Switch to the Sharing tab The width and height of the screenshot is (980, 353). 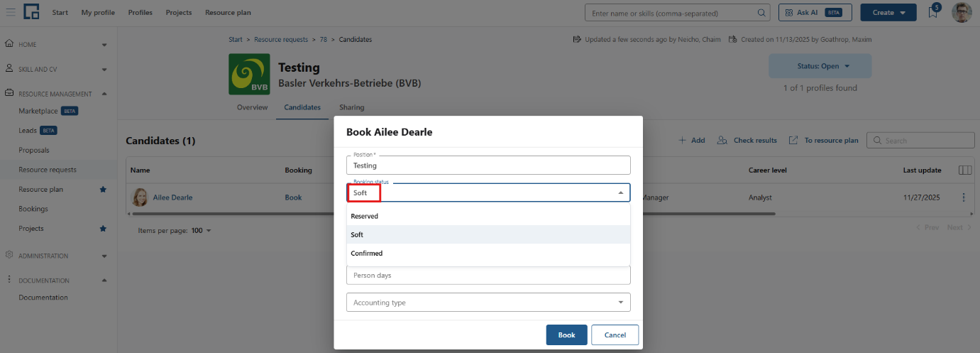pyautogui.click(x=351, y=107)
